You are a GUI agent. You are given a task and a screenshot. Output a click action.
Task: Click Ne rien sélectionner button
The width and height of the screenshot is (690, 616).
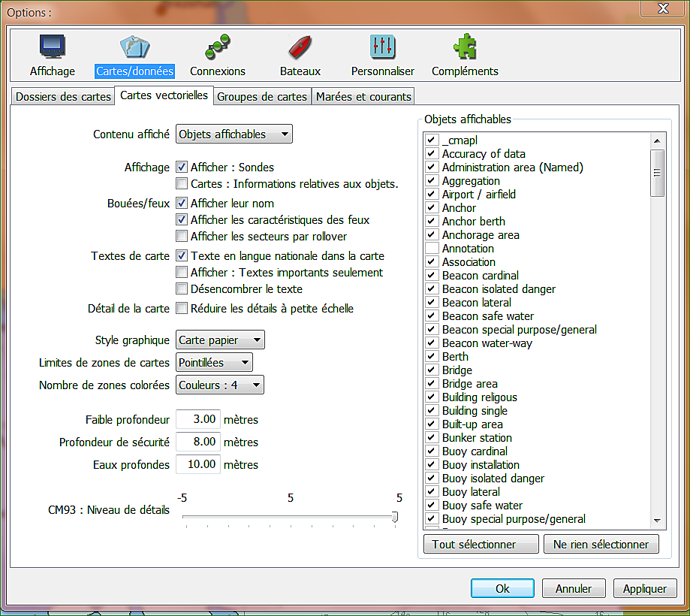click(x=601, y=544)
